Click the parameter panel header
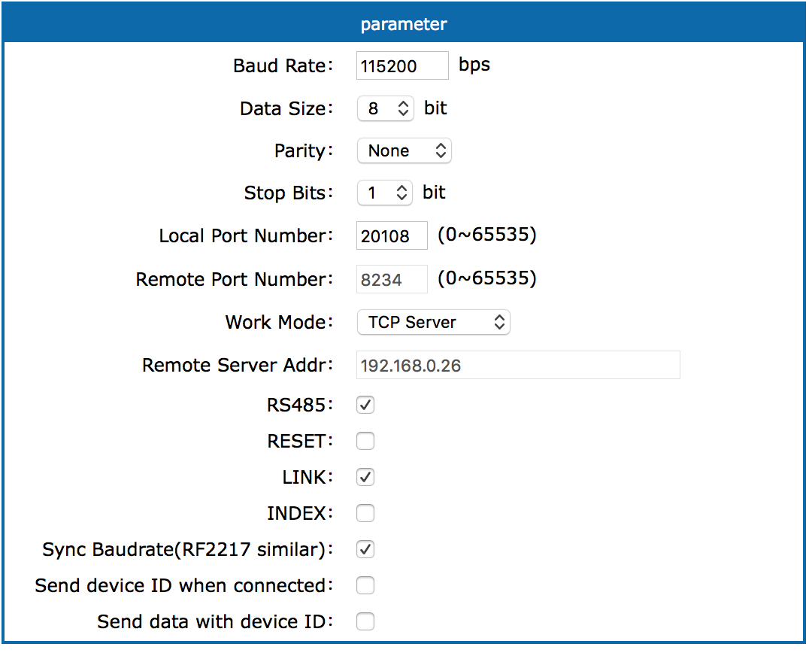The image size is (812, 653). tap(404, 24)
